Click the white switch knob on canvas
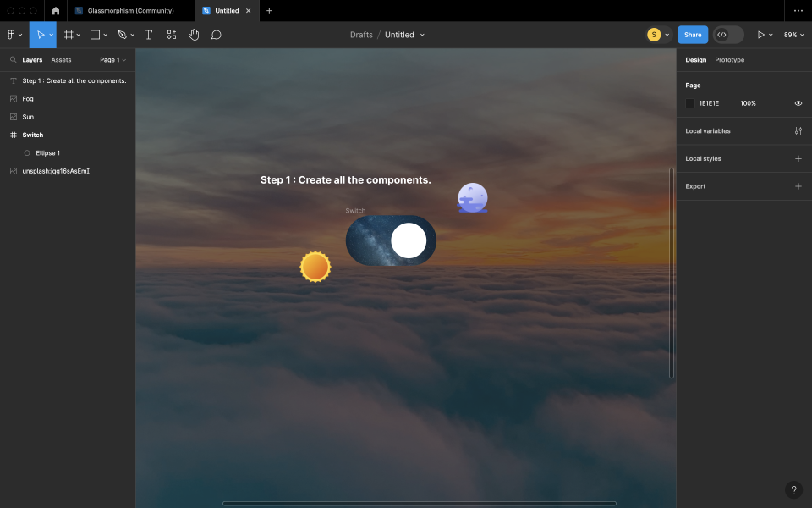The height and width of the screenshot is (508, 812). click(409, 240)
